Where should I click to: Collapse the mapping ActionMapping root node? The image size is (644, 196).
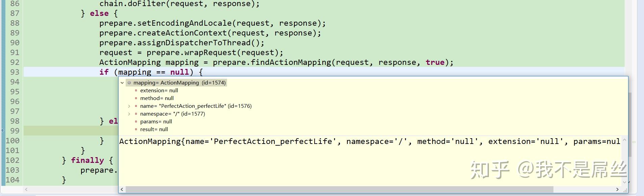click(122, 83)
